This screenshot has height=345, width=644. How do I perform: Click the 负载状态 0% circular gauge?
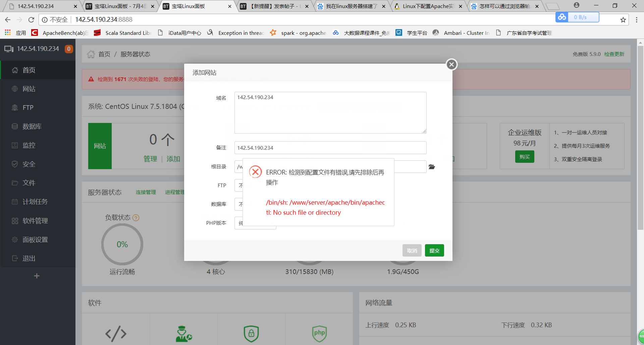point(122,245)
